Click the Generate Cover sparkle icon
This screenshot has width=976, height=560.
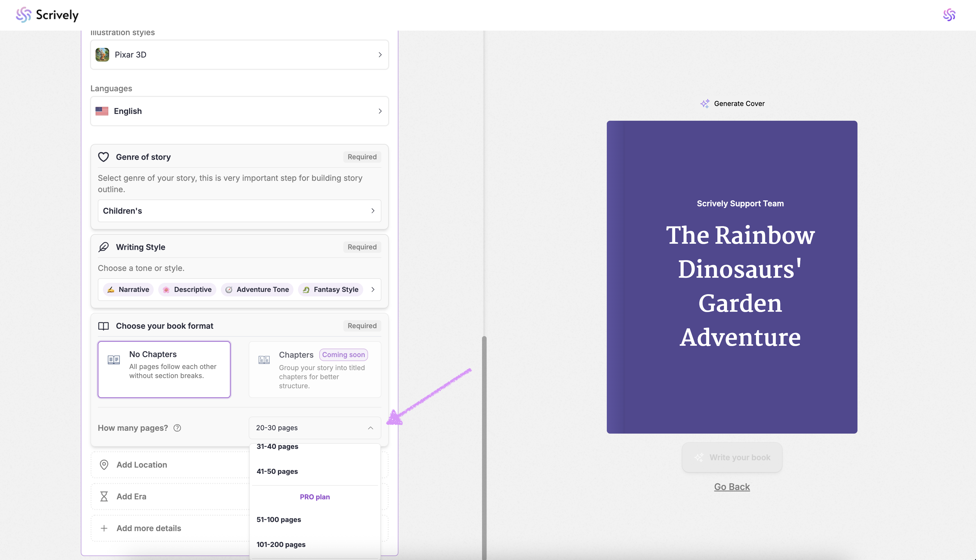click(x=705, y=103)
